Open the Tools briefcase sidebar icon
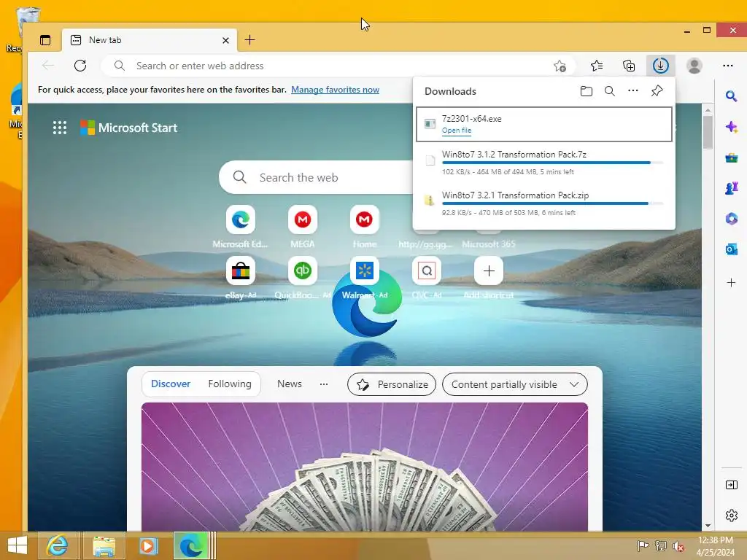The width and height of the screenshot is (747, 560). (731, 157)
